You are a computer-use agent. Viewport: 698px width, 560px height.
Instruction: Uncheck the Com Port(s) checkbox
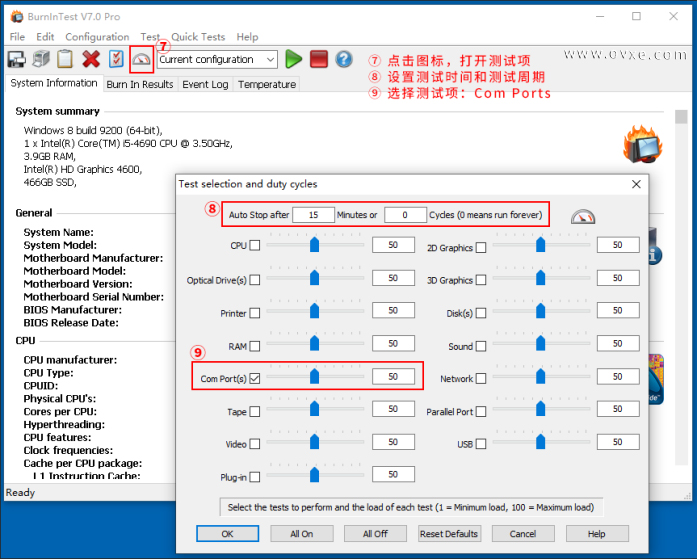point(255,379)
